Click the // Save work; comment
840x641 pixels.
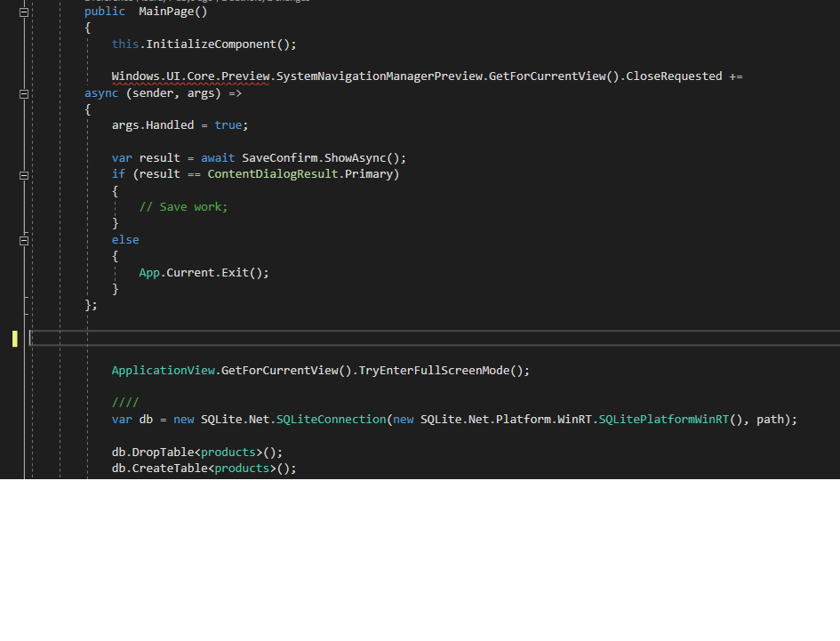coord(183,207)
